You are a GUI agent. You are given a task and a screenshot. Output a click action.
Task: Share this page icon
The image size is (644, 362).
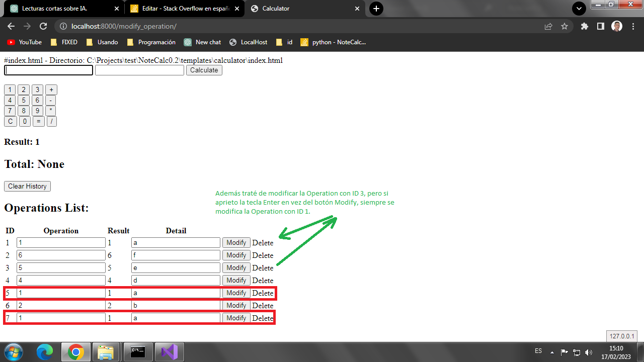point(548,26)
